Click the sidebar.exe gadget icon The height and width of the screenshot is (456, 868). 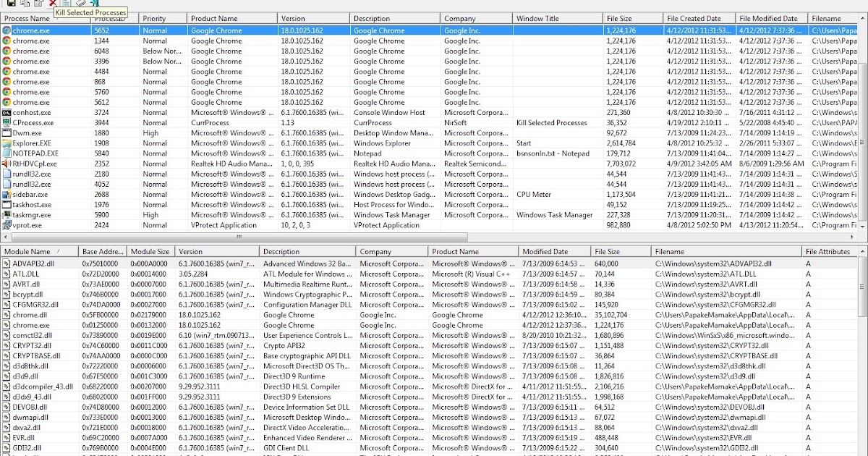(7, 194)
